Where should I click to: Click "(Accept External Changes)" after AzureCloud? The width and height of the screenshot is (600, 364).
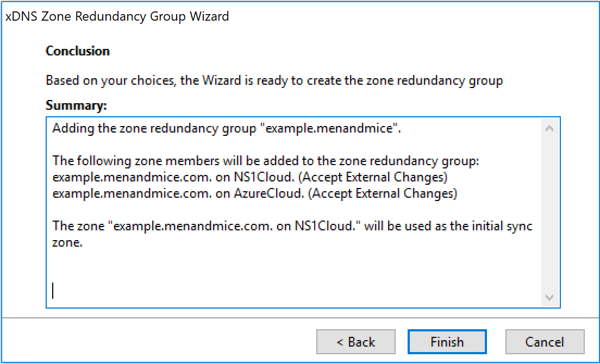tap(383, 193)
